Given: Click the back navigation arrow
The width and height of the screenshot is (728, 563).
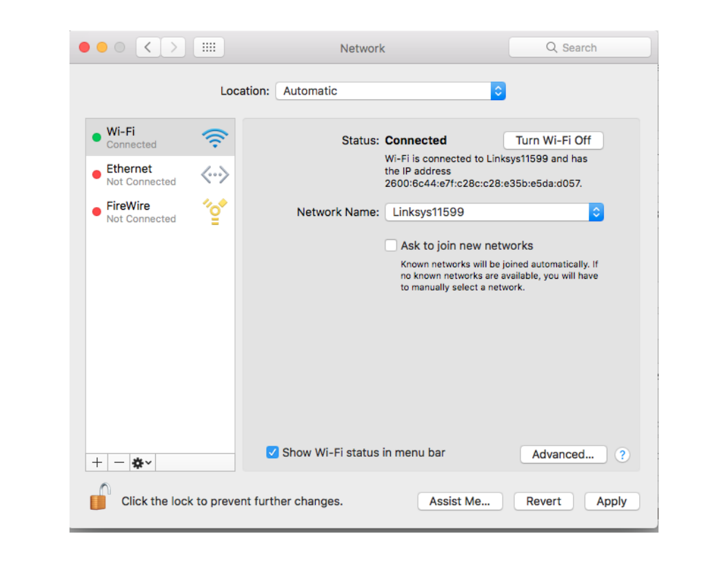Looking at the screenshot, I should click(x=148, y=48).
